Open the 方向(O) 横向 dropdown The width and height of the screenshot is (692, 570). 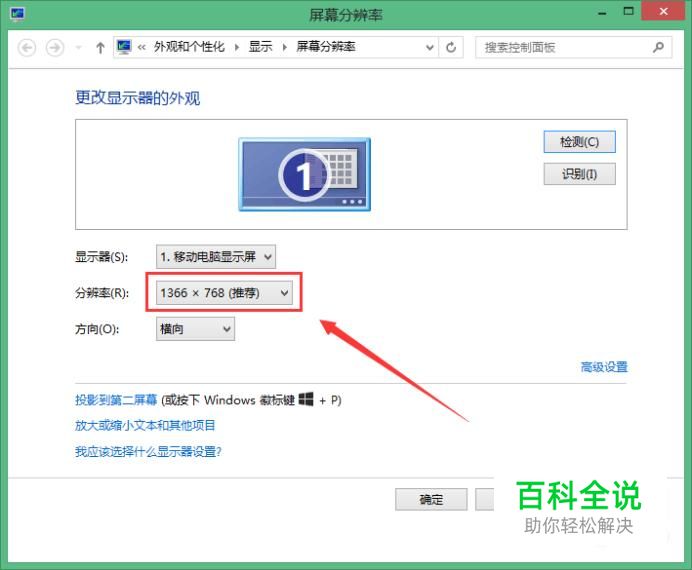point(195,329)
